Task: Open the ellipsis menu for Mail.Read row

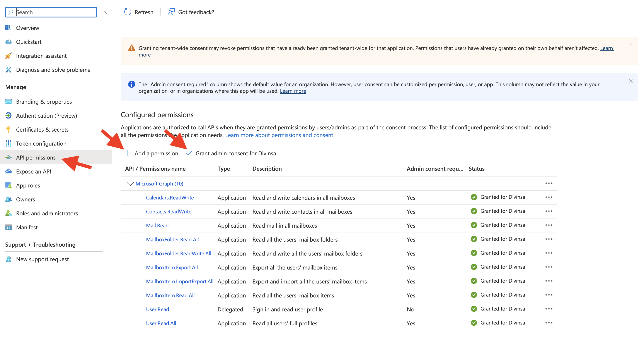Action: coord(549,225)
